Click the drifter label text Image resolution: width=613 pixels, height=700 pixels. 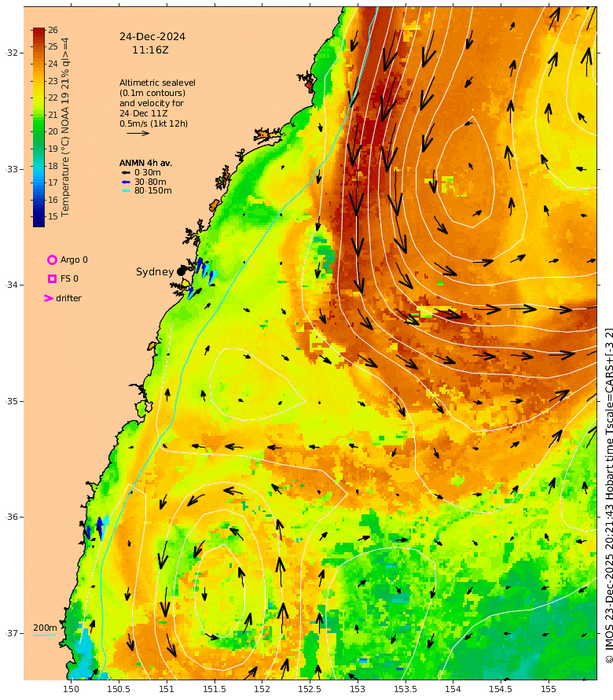[x=68, y=298]
